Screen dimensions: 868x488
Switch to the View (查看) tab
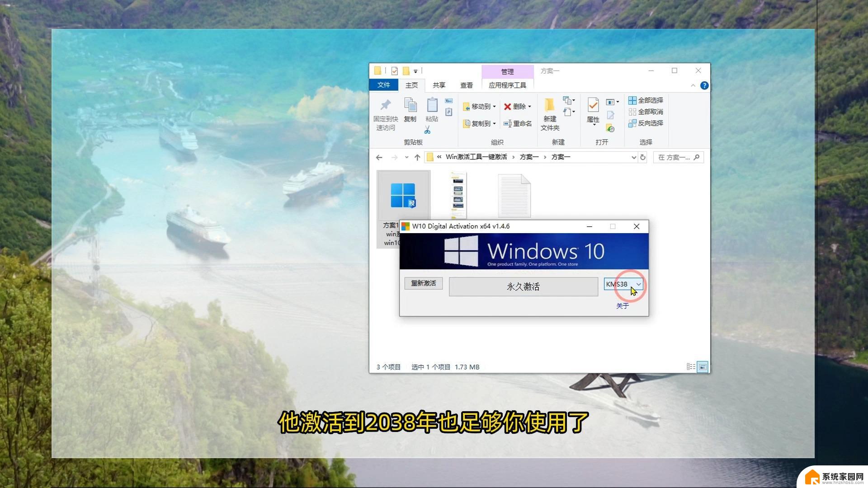467,85
